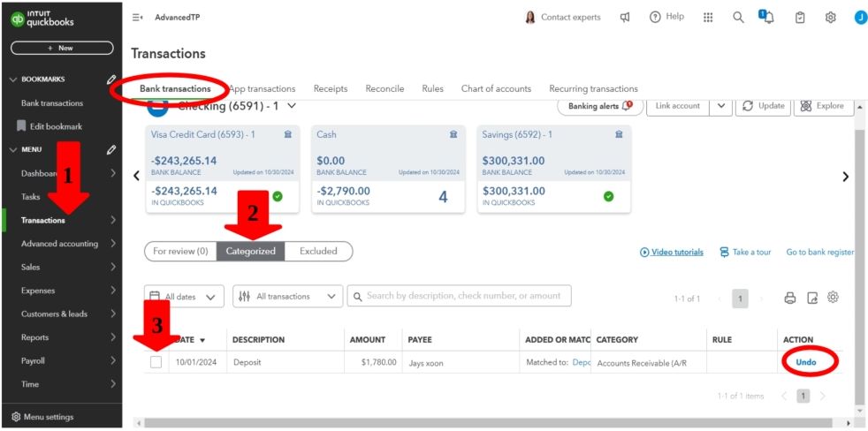
Task: Click the Savings card bank icon
Action: (x=619, y=134)
